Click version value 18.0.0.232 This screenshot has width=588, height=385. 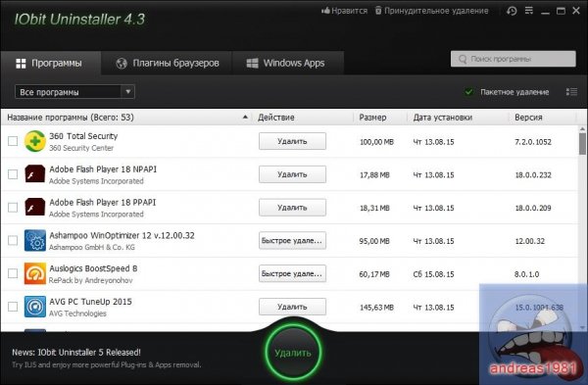click(x=533, y=175)
